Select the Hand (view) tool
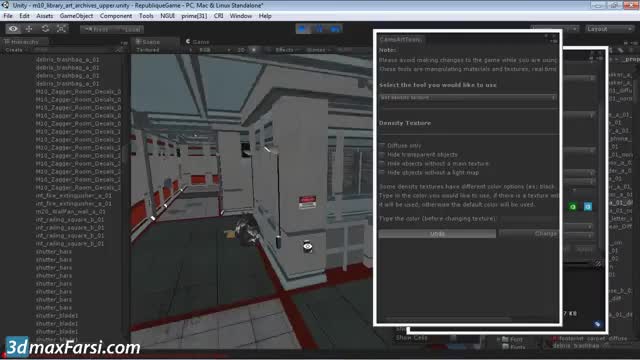Screen dimensions: 640x360 (13, 29)
